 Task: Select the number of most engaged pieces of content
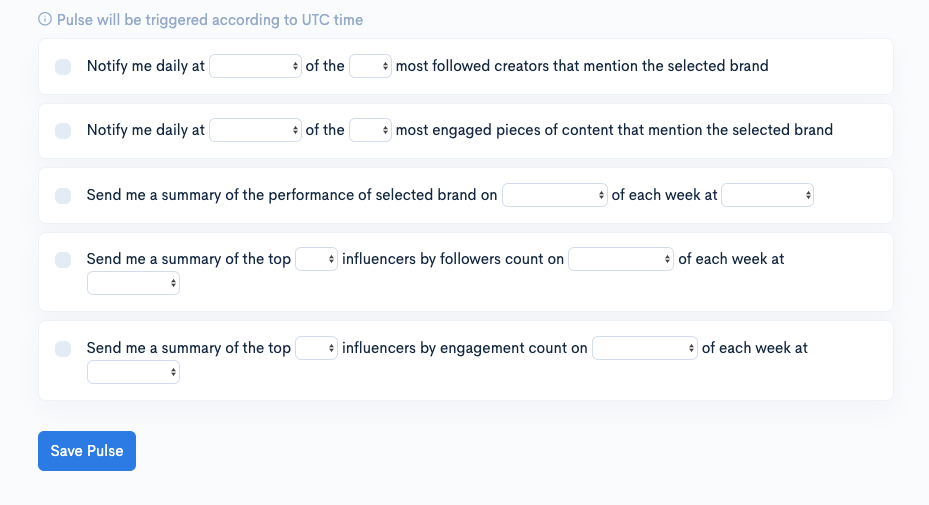(370, 130)
